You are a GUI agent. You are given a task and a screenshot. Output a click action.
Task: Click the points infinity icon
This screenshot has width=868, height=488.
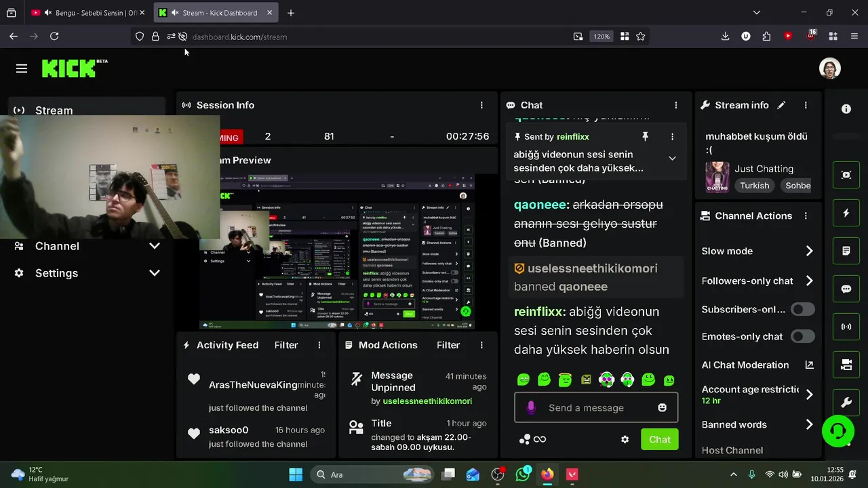[532, 439]
